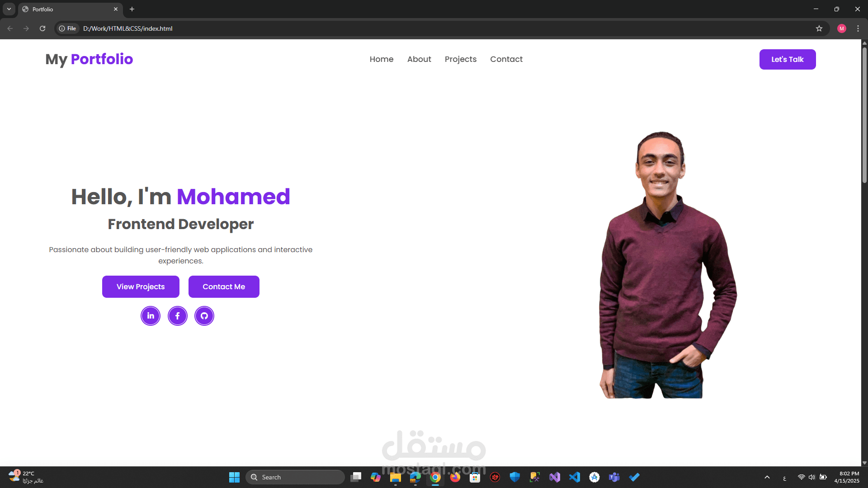This screenshot has height=488, width=868.
Task: Go forward to the next page
Action: pos(26,28)
